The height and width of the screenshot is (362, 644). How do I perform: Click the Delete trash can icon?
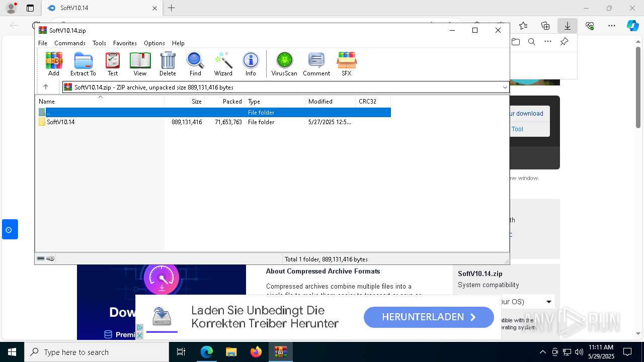168,64
